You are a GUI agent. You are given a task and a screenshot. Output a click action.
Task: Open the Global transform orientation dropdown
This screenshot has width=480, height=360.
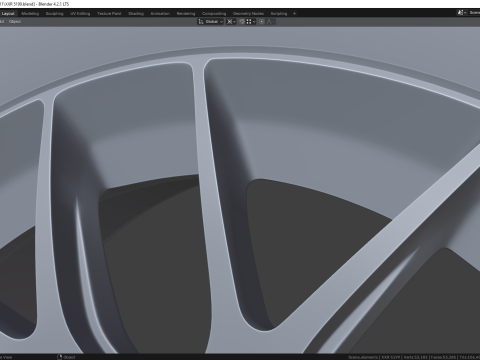(x=210, y=22)
